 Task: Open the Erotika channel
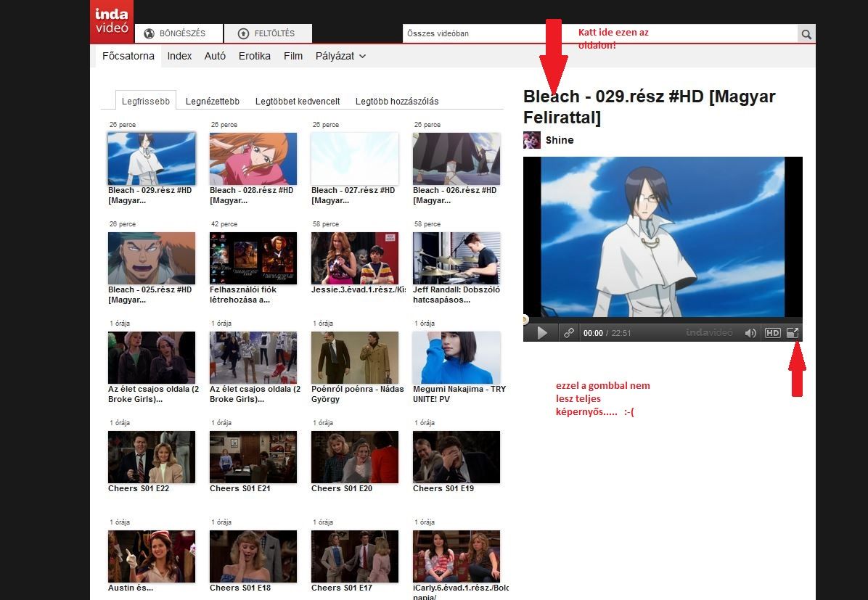click(255, 56)
